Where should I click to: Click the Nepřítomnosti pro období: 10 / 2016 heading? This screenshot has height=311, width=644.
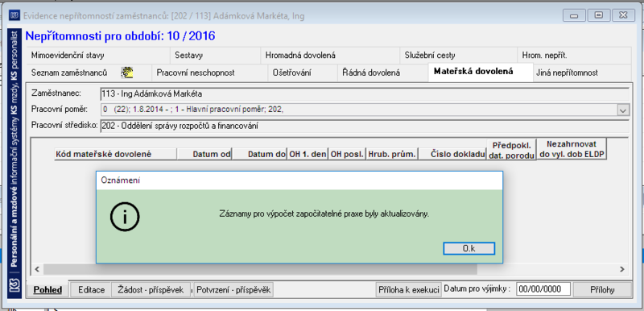[120, 36]
